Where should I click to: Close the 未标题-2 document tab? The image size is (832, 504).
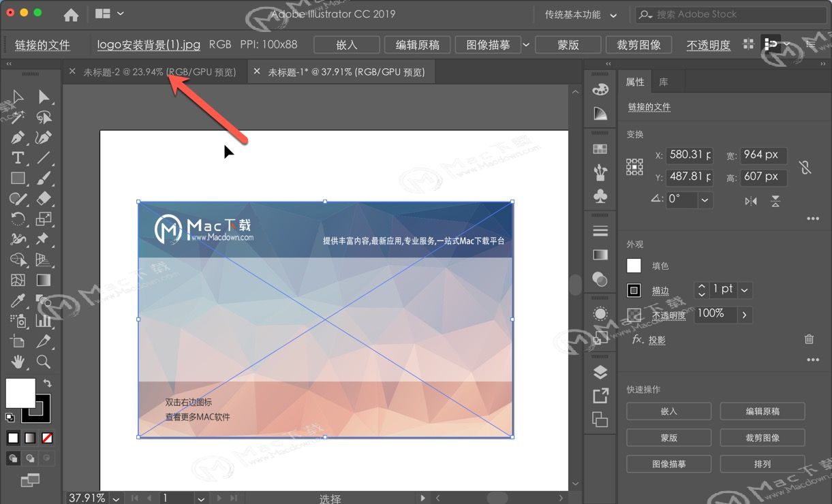[72, 72]
